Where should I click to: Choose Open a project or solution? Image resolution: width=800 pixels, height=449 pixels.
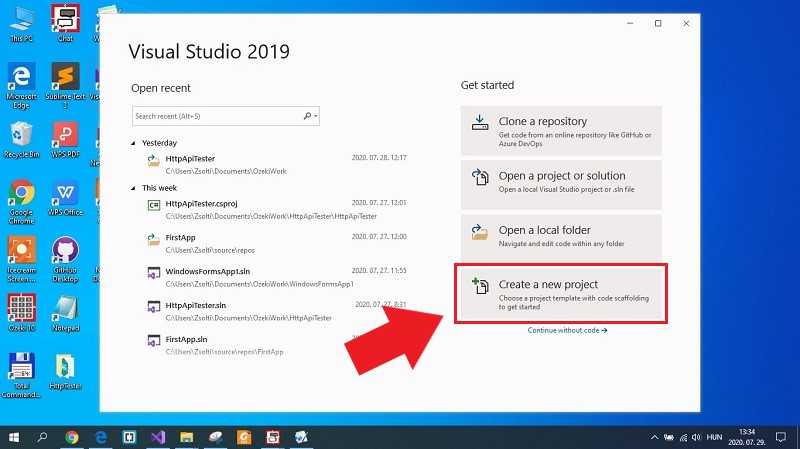[561, 185]
